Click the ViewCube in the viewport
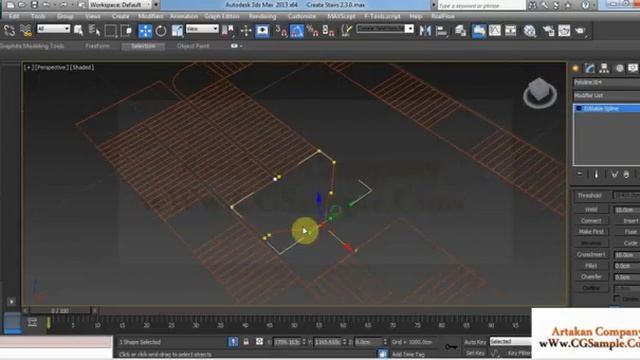 coord(540,92)
